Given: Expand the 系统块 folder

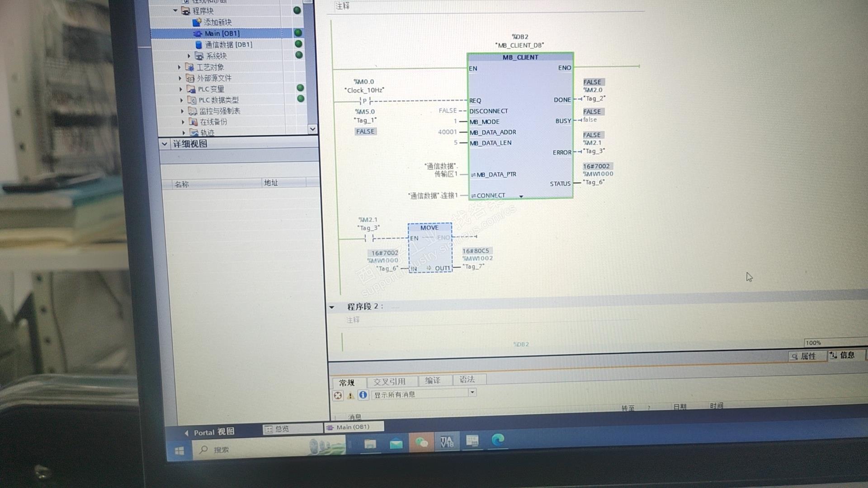Looking at the screenshot, I should [189, 56].
